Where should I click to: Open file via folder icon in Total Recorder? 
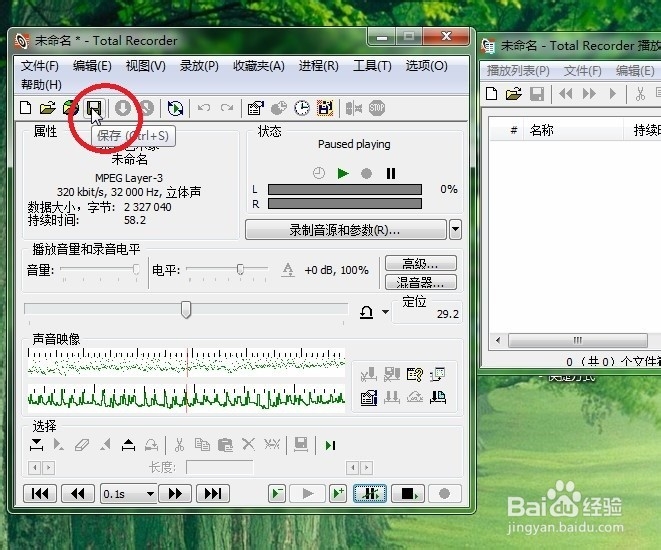coord(48,108)
